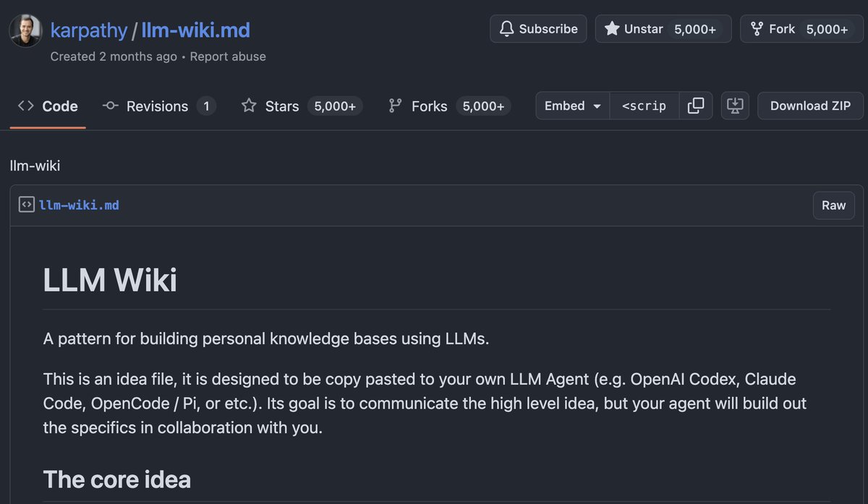Viewport: 868px width, 504px height.
Task: Open the llm-wiki.md gist title link
Action: 195,30
